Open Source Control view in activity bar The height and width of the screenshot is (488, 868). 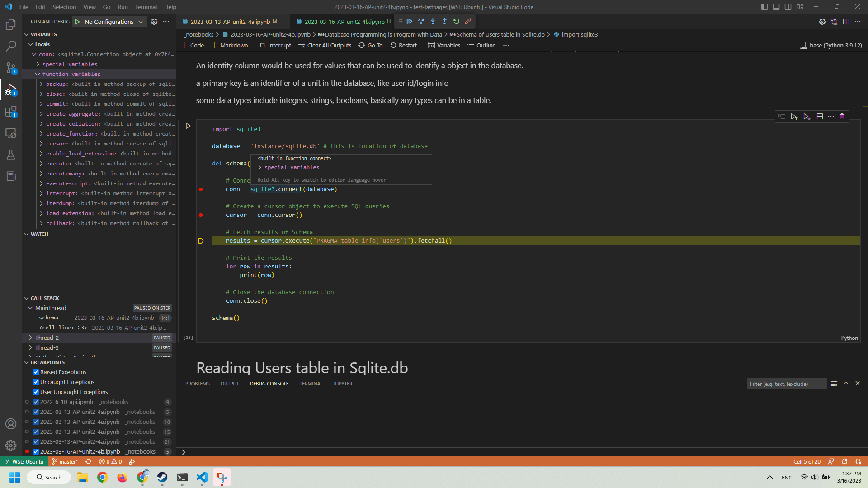pos(11,68)
